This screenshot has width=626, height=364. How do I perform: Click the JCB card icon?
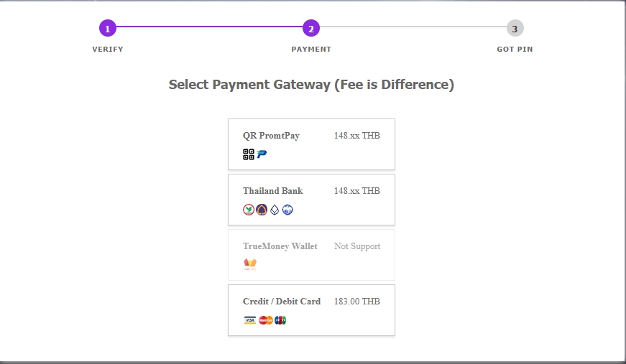(280, 320)
